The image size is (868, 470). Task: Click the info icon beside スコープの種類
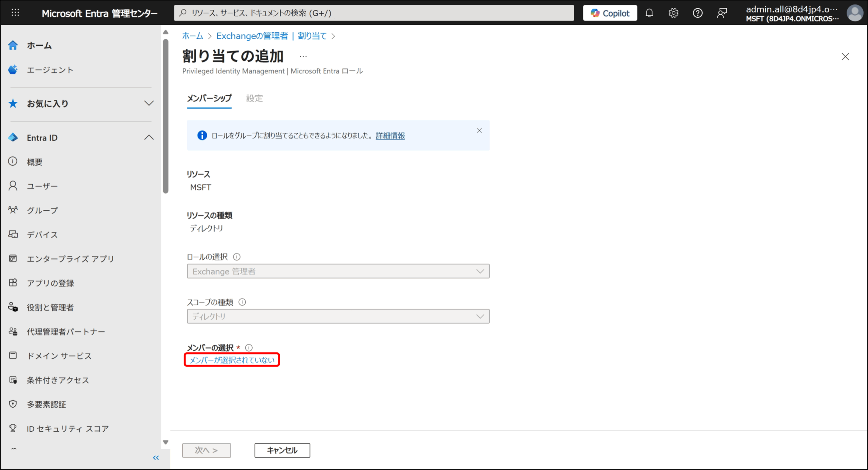click(x=242, y=302)
